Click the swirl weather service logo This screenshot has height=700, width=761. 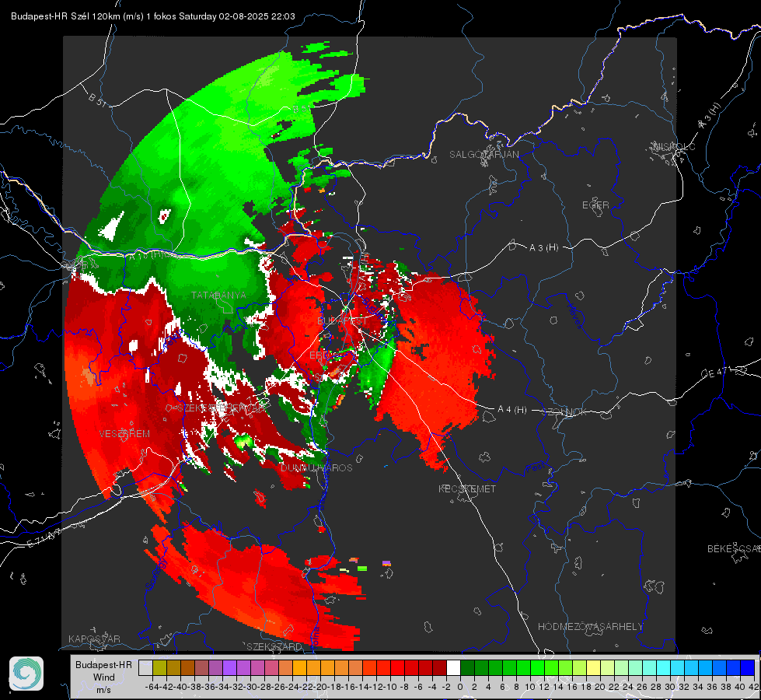pos(26,674)
